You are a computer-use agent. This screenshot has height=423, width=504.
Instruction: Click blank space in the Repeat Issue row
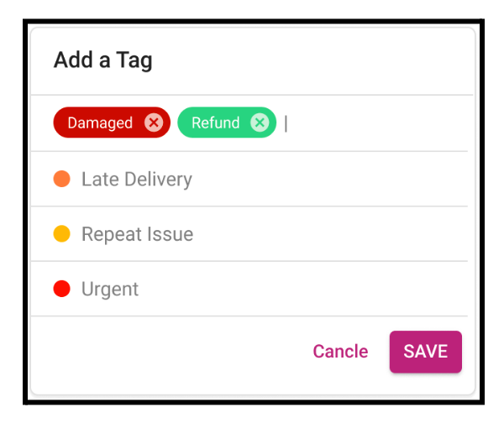(x=329, y=234)
